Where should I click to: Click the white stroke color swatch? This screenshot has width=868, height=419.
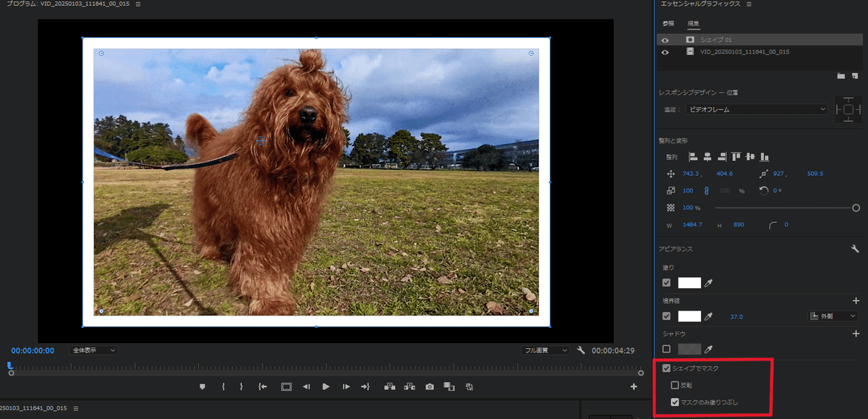689,316
